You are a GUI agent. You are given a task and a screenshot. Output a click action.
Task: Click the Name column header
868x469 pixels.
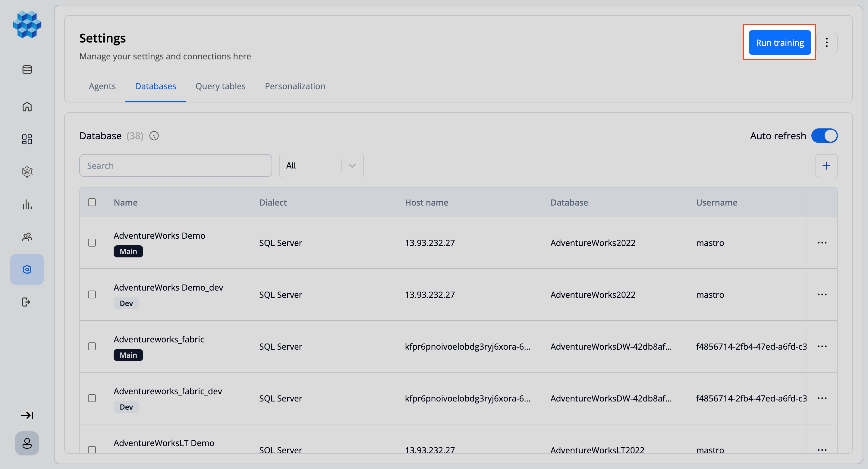[125, 203]
